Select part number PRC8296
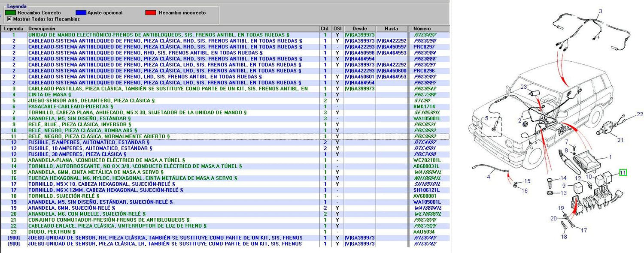644x253 pixels. 425,71
